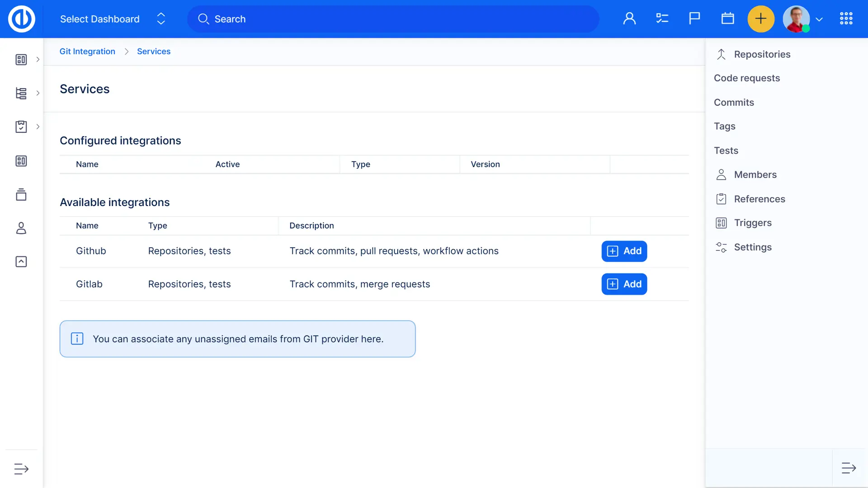
Task: Open Settings in the right menu
Action: (752, 247)
